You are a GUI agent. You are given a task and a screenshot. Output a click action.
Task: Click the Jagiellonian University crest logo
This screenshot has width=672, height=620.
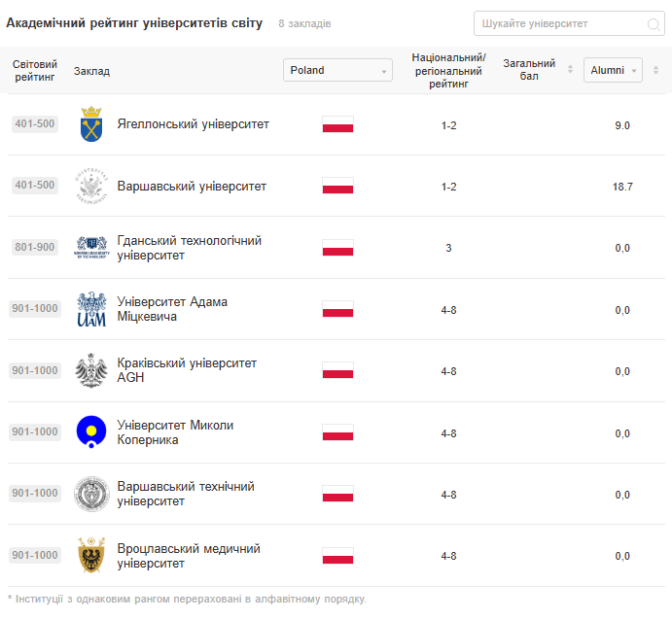coord(91,124)
